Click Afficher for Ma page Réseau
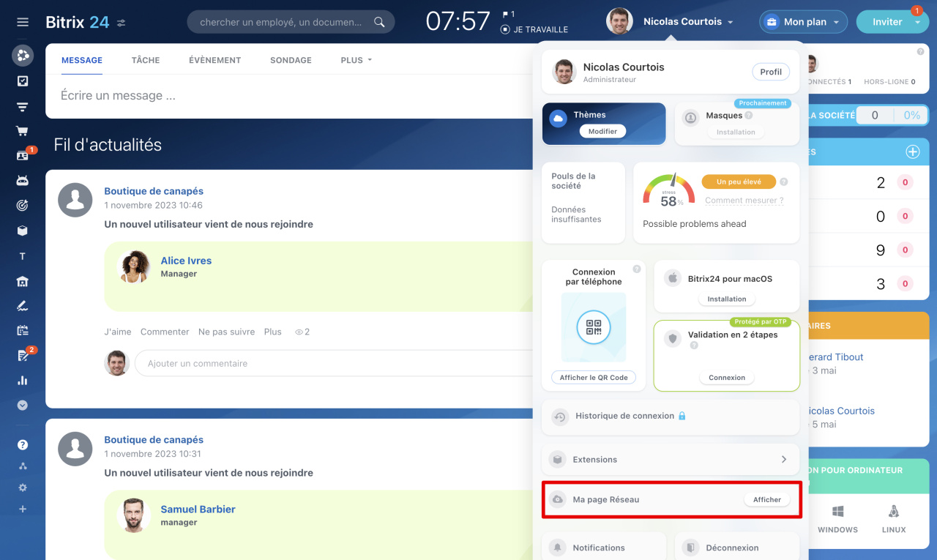 click(767, 499)
